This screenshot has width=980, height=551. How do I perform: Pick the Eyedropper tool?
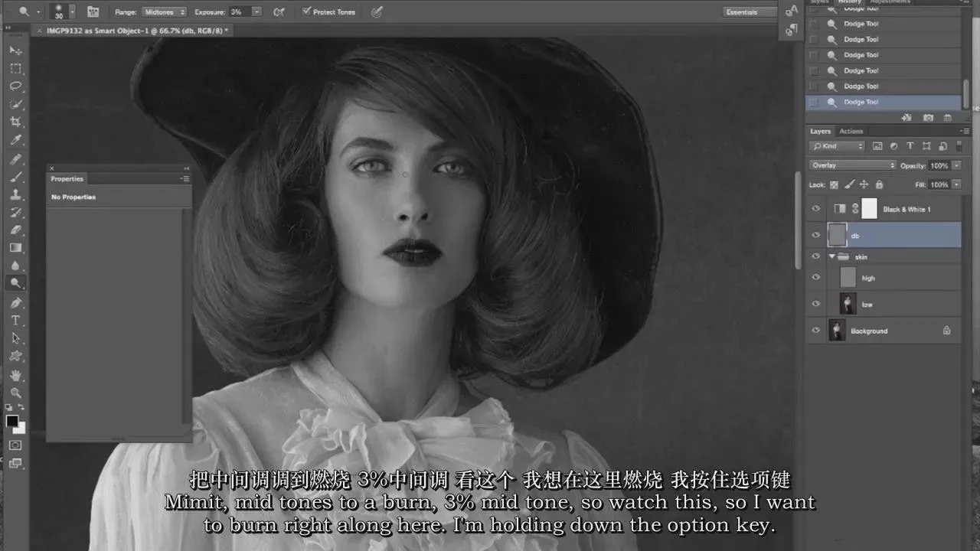[15, 140]
